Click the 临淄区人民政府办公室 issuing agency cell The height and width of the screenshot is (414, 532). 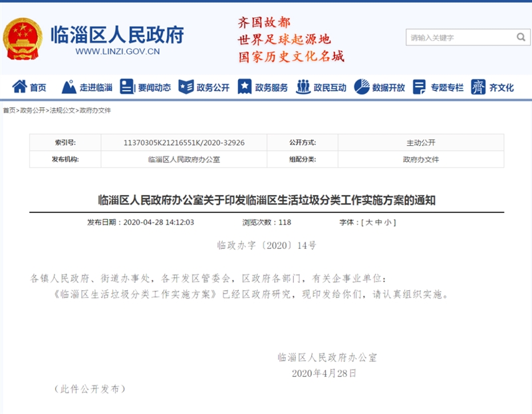pos(184,159)
